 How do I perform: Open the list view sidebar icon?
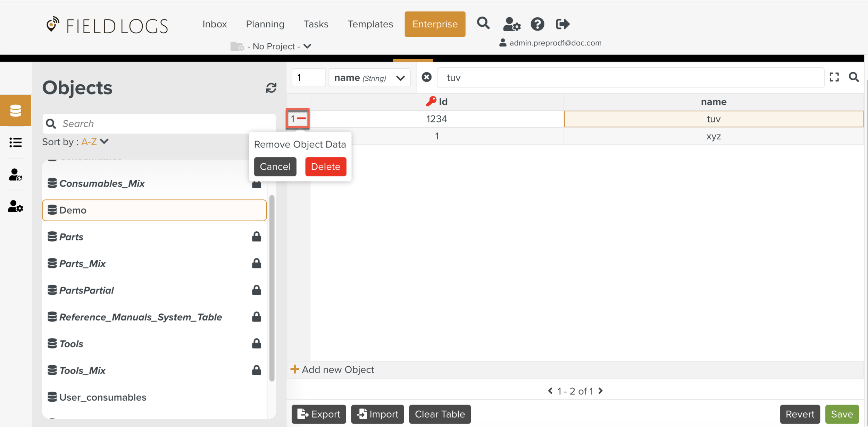(x=16, y=143)
